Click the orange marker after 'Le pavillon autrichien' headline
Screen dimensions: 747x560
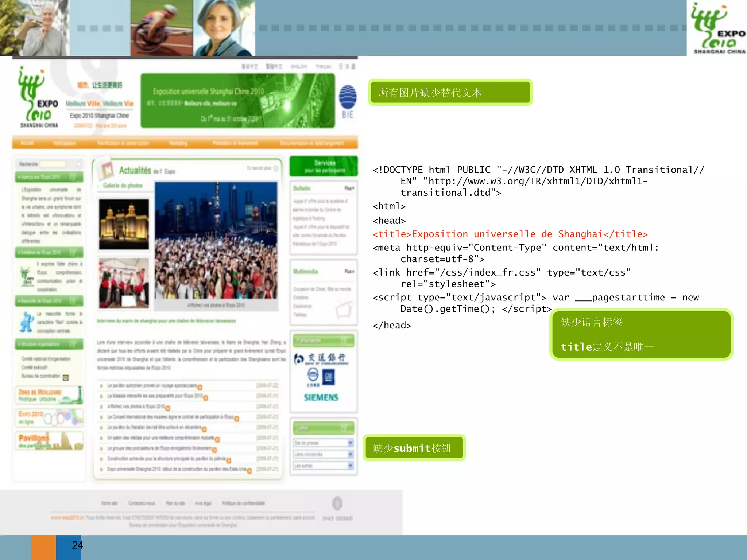tap(200, 387)
